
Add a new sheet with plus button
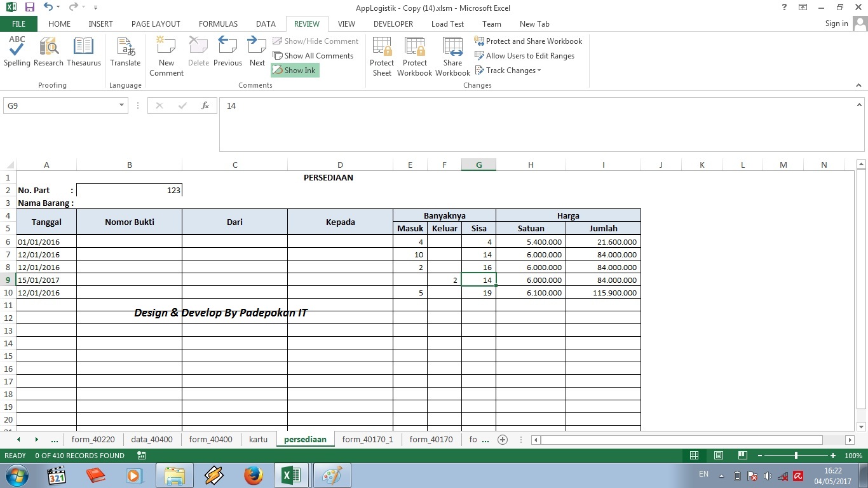coord(503,440)
